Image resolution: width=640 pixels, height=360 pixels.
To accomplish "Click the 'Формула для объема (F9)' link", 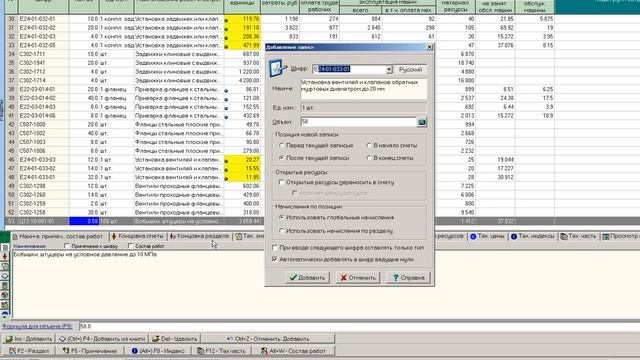I will click(37, 327).
